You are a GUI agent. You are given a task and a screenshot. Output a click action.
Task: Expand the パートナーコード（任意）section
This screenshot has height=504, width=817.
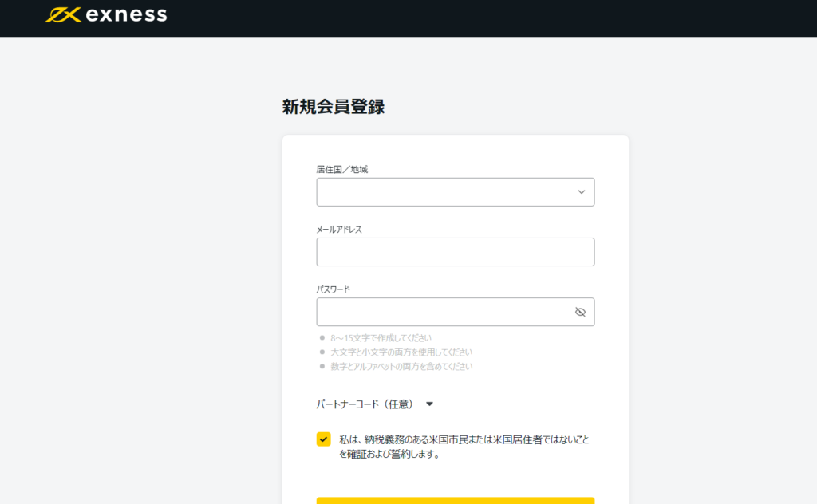pos(375,404)
